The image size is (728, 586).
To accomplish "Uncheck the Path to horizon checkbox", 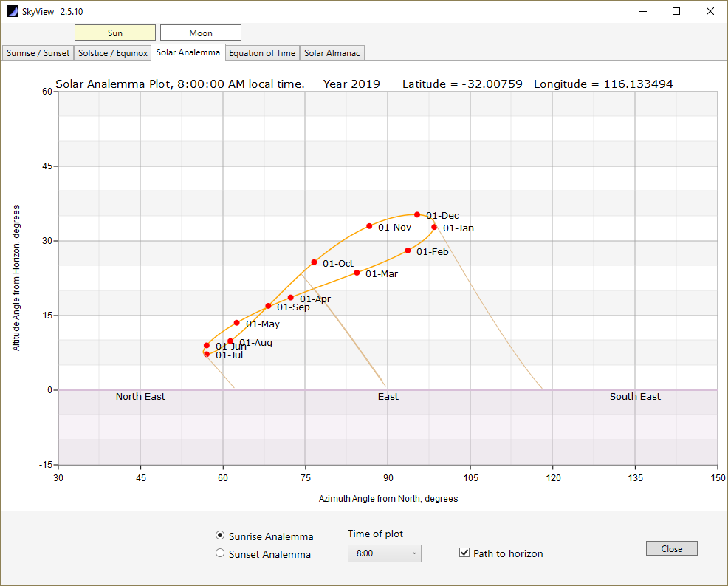I will 464,553.
